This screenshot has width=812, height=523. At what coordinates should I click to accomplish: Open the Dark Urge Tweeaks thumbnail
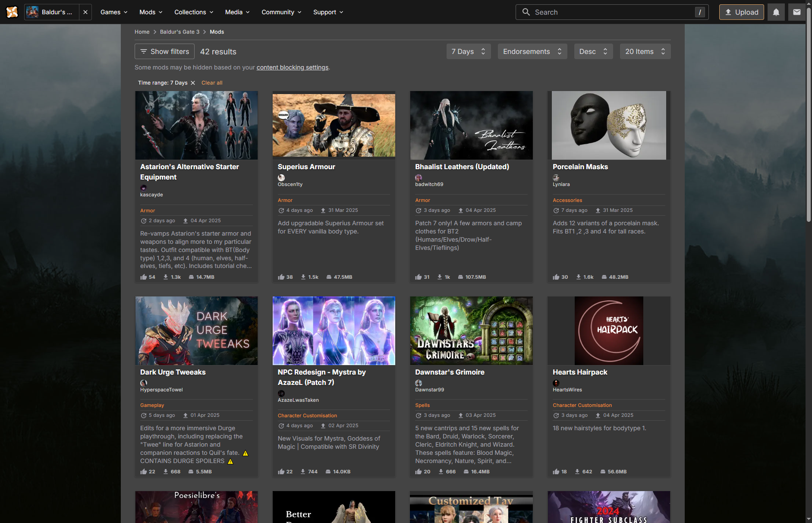point(196,331)
